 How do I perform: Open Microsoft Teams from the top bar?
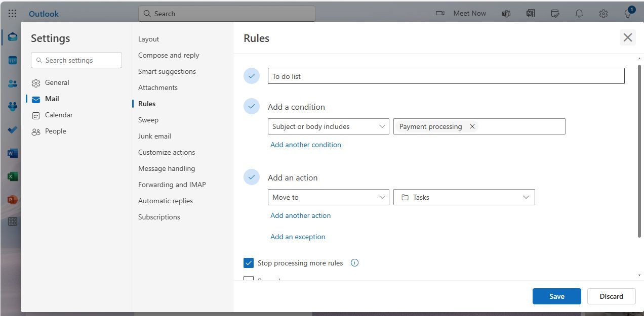click(x=506, y=13)
